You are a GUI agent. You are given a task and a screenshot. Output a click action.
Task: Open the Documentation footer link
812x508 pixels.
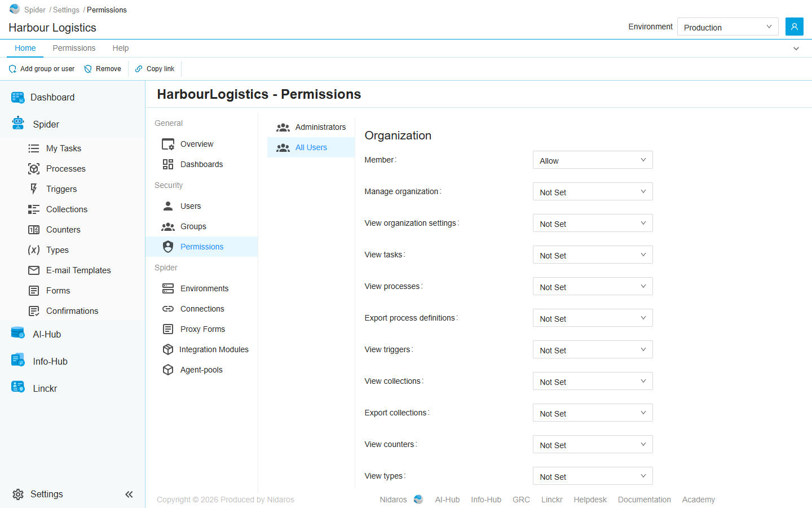(x=644, y=500)
